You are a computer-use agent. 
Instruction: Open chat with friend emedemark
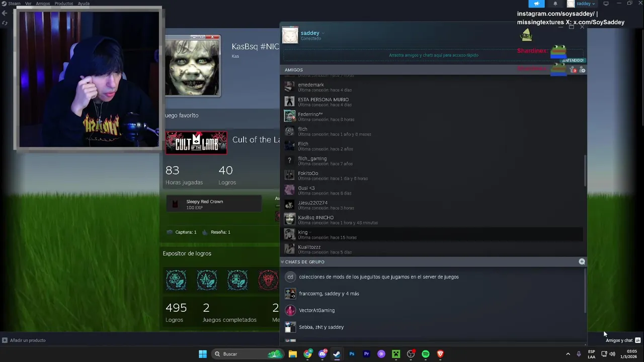(433, 87)
